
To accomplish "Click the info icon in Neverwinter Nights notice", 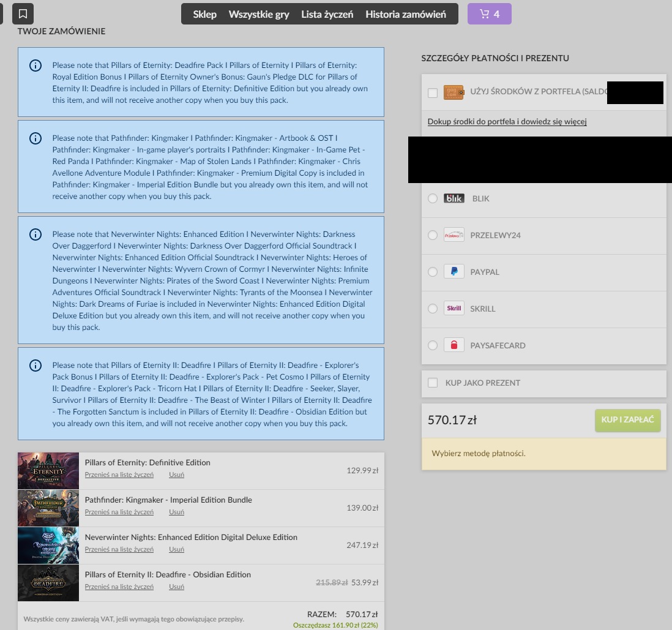I will tap(35, 234).
